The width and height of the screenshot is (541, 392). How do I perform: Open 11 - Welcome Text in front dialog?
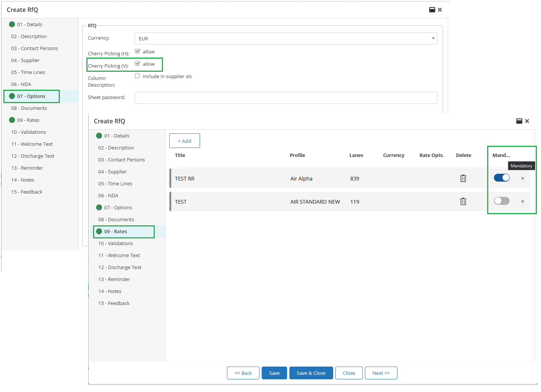[x=119, y=255]
